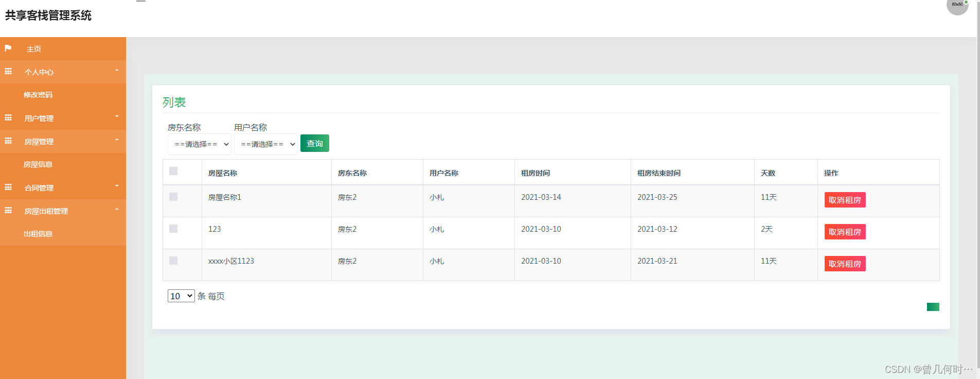Viewport: 980px width, 379px height.
Task: Expand the 用户管理 menu arrow
Action: tap(117, 116)
